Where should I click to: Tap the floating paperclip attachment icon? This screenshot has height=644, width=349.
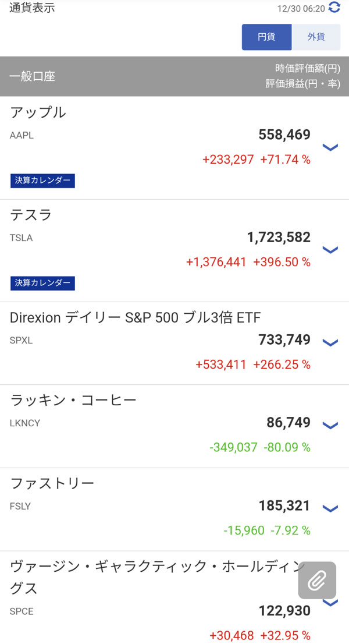(x=317, y=580)
